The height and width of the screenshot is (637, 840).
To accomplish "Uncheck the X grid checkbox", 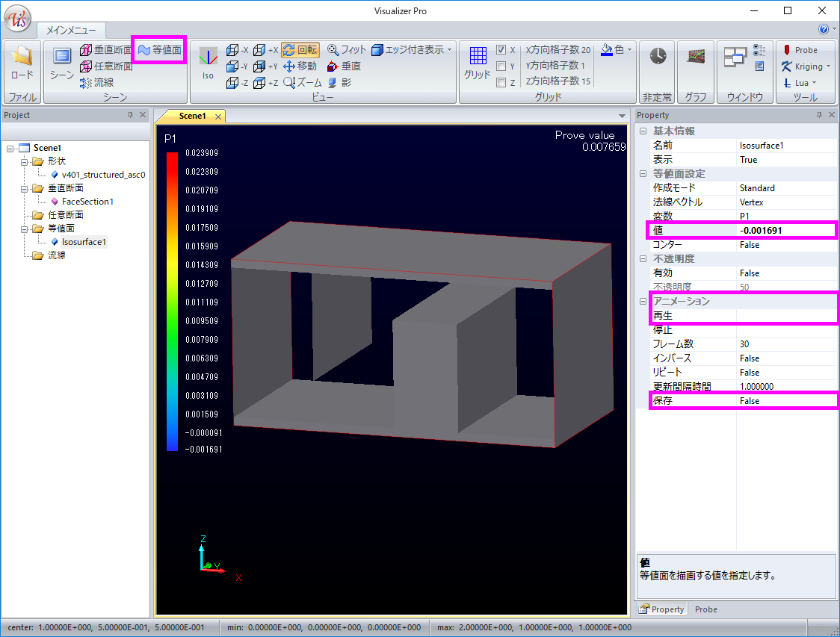I will pos(501,50).
